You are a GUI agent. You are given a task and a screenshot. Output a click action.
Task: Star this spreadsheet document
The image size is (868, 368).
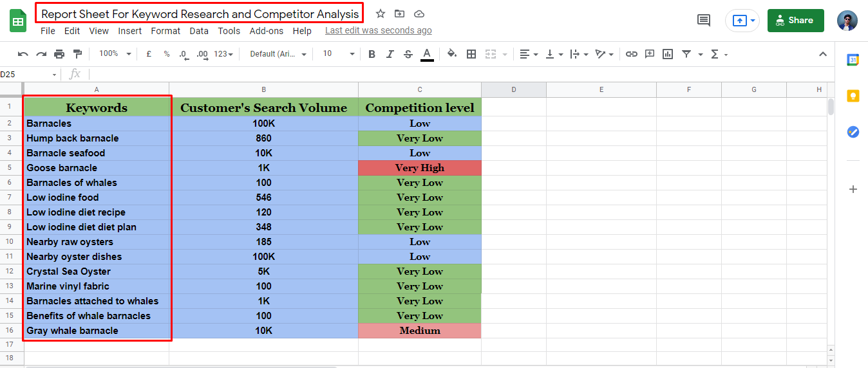click(x=381, y=14)
